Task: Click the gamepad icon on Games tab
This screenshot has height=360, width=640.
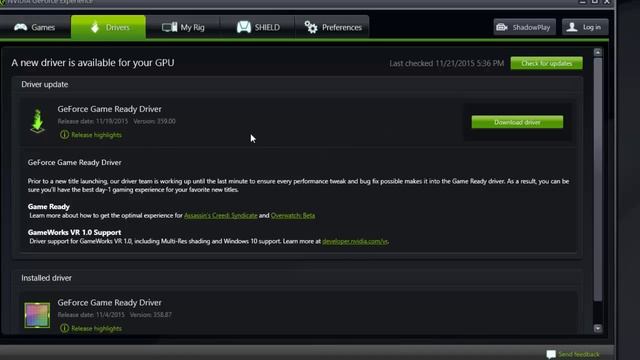Action: 20,27
